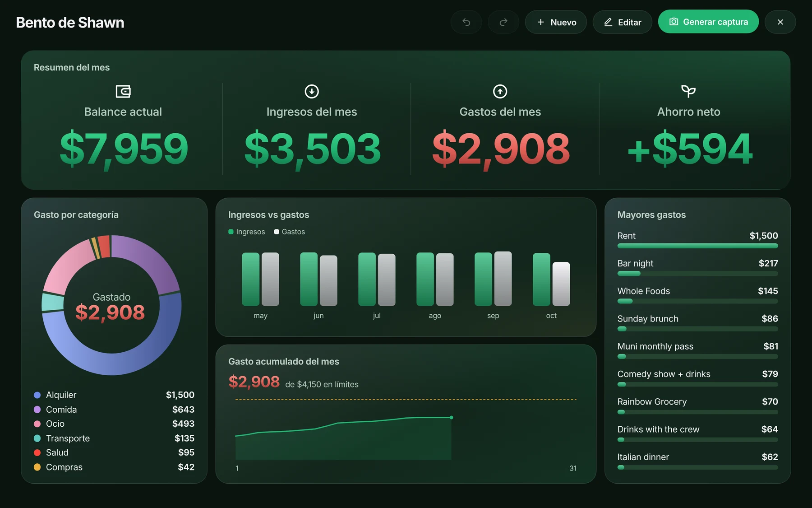812x508 pixels.
Task: Click the Salud red legend dot
Action: (37, 452)
